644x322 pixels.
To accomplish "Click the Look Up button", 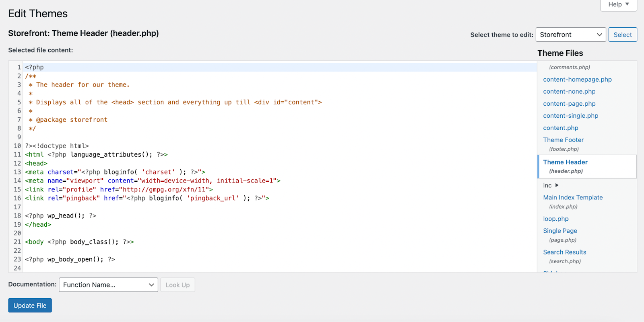I will [x=178, y=285].
